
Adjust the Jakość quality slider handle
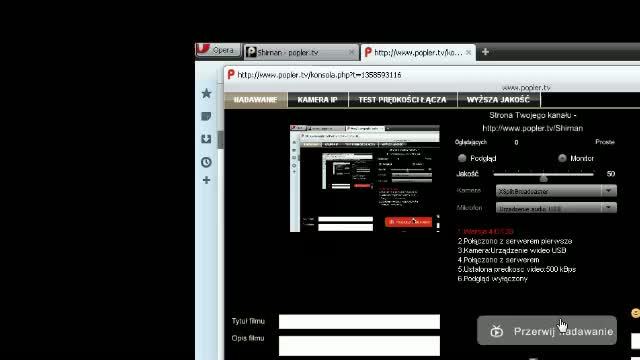click(543, 178)
